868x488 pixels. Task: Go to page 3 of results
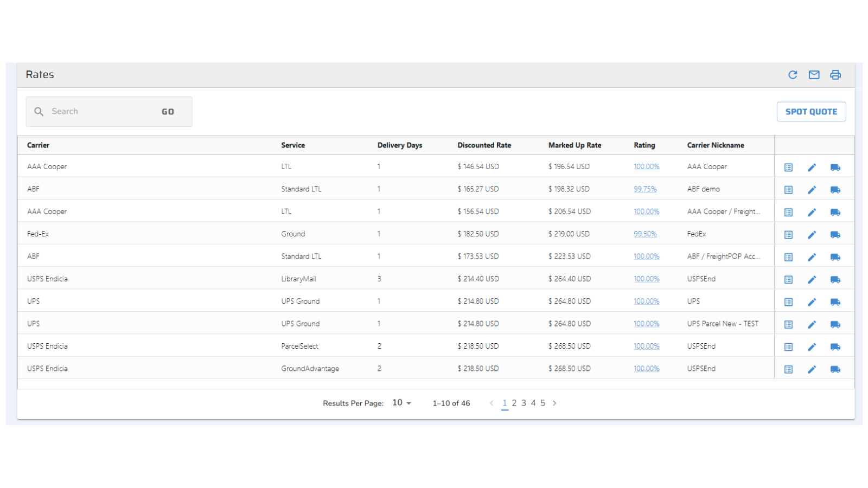(x=523, y=403)
